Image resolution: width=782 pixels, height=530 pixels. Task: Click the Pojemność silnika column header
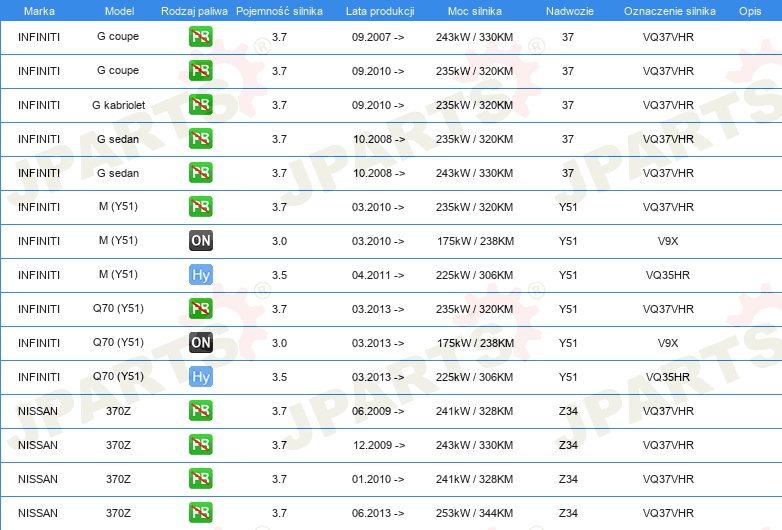pos(279,11)
